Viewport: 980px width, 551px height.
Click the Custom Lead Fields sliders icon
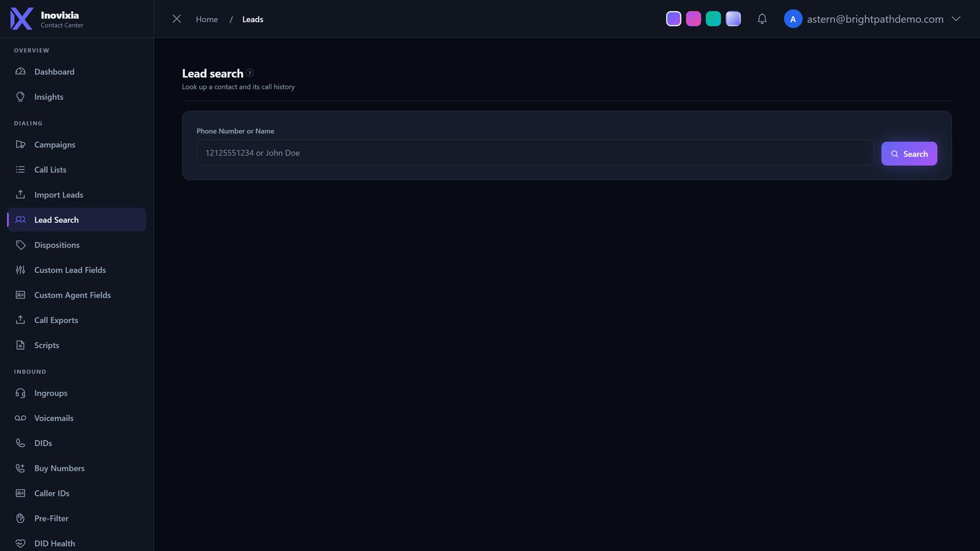(20, 270)
